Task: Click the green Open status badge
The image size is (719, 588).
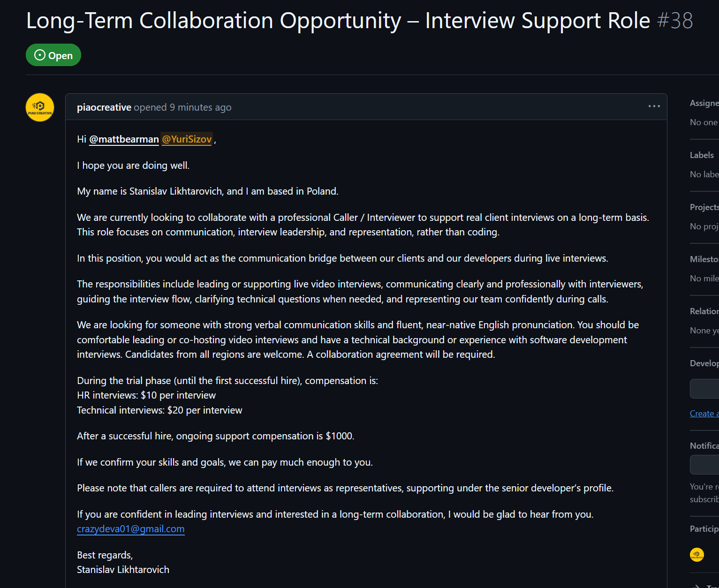Action: tap(53, 55)
